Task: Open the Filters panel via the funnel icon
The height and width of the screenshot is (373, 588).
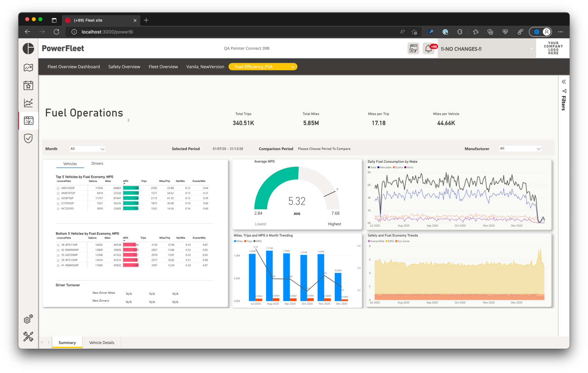Action: 564,91
